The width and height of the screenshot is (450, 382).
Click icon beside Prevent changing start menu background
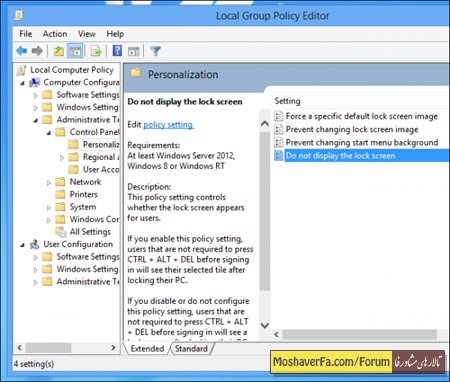(278, 143)
